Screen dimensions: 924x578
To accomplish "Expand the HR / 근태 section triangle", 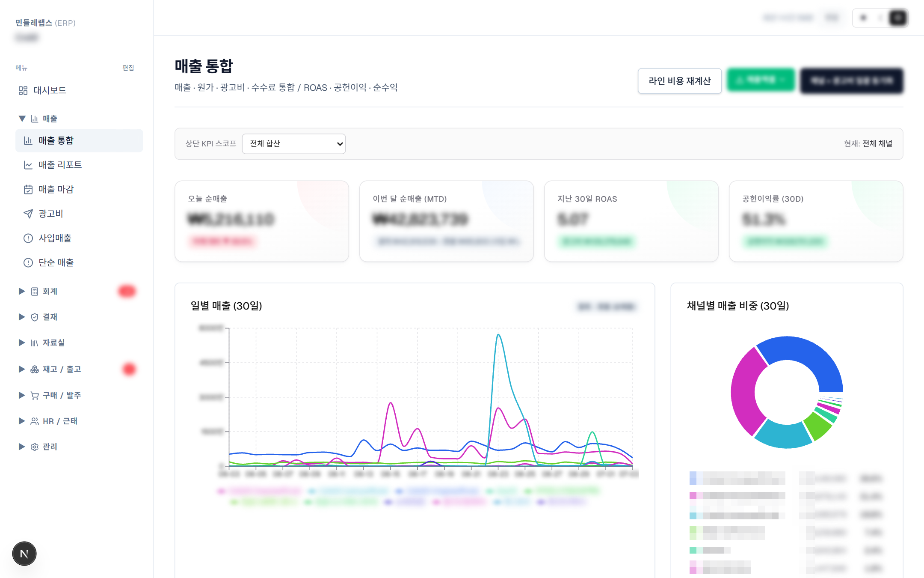I will [x=22, y=421].
